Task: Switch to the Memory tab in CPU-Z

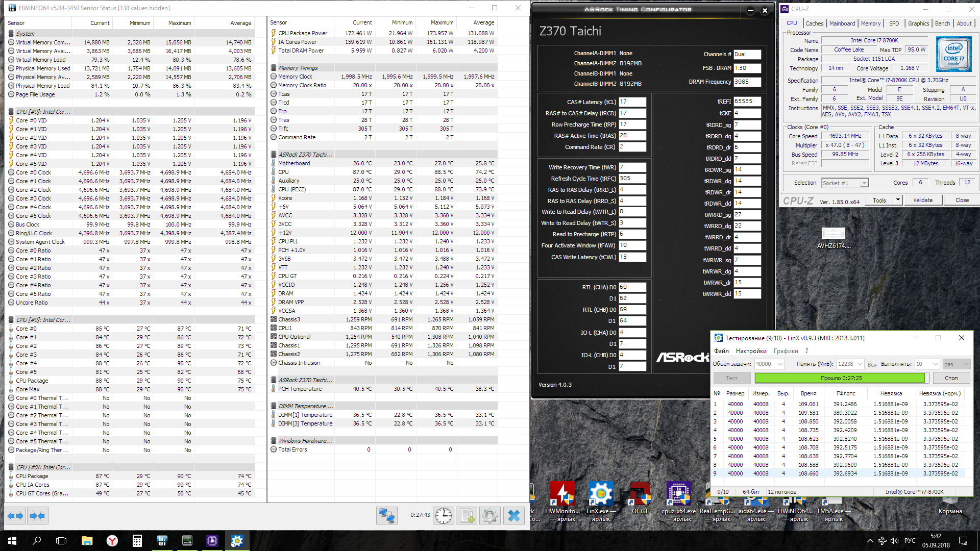Action: click(x=870, y=23)
